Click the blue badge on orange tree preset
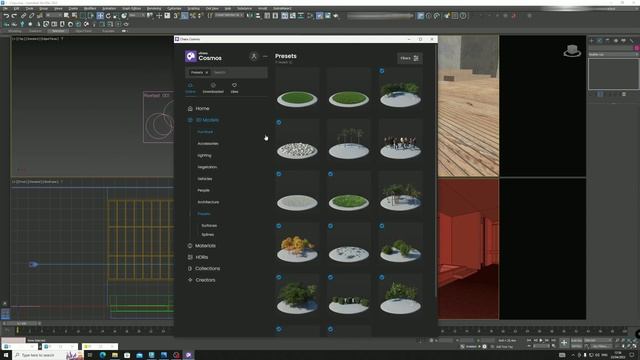This screenshot has height=360, width=640. (x=279, y=226)
